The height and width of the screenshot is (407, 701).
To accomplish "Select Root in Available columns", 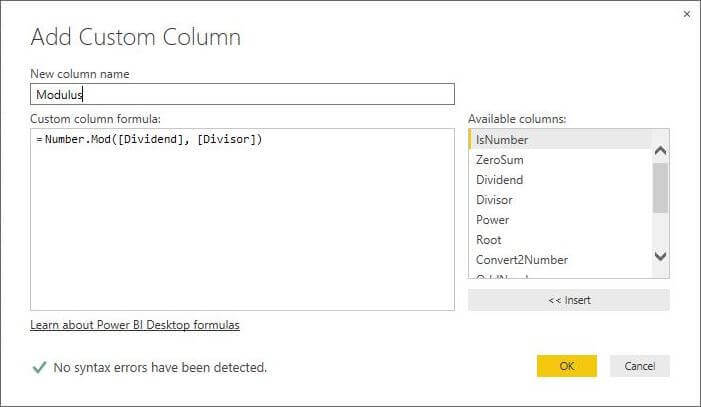I will tap(489, 240).
